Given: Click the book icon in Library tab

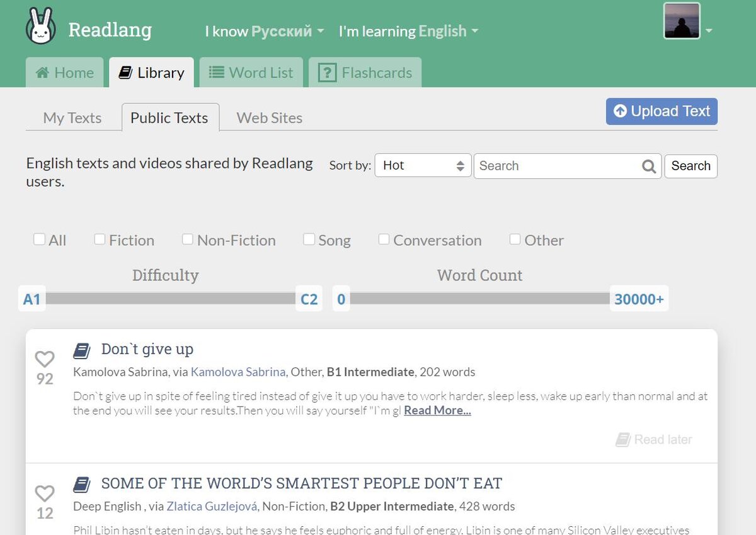Looking at the screenshot, I should click(x=125, y=73).
